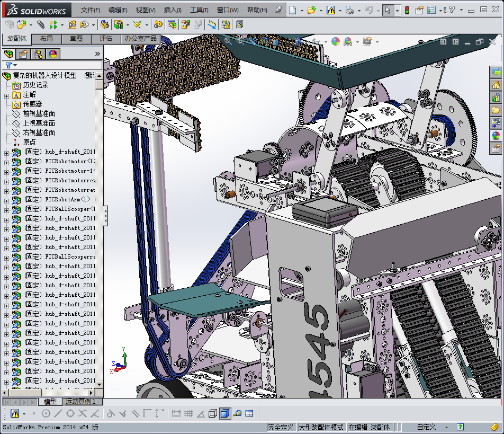Click the Rebuild traffic light icon
The height and width of the screenshot is (434, 504).
(x=407, y=10)
